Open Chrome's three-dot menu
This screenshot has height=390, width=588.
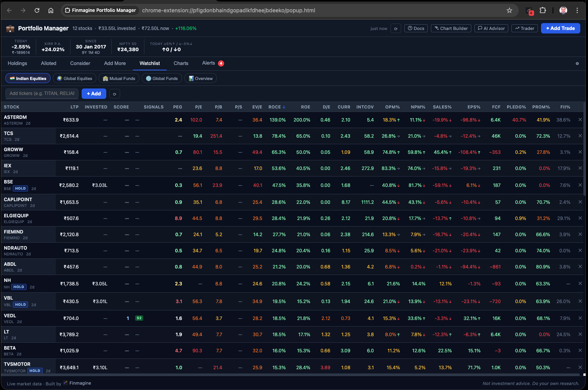[577, 10]
